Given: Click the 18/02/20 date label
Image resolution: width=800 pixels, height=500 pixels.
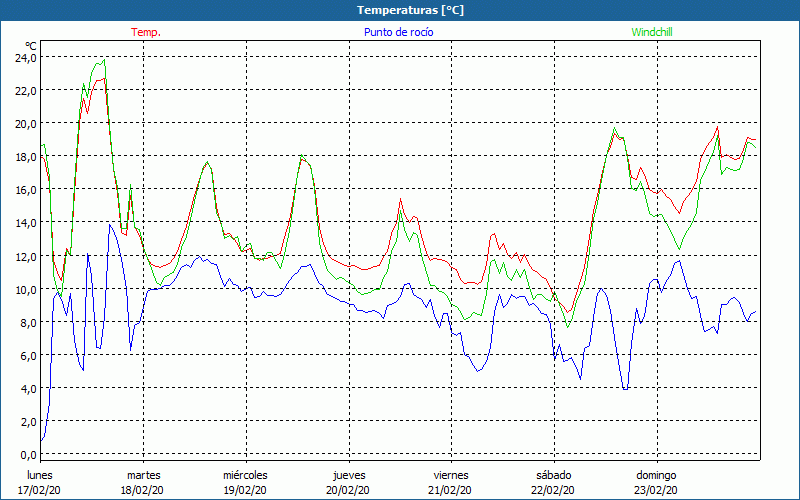Looking at the screenshot, I should (x=142, y=490).
